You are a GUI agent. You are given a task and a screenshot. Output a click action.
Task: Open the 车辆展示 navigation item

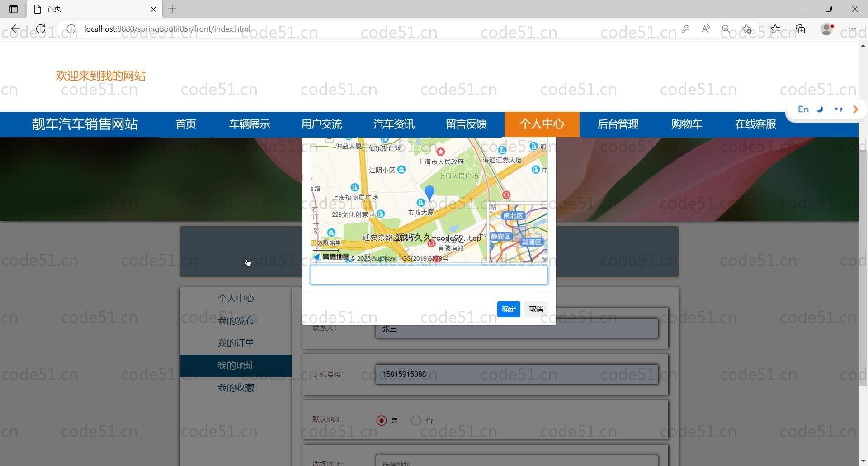250,124
